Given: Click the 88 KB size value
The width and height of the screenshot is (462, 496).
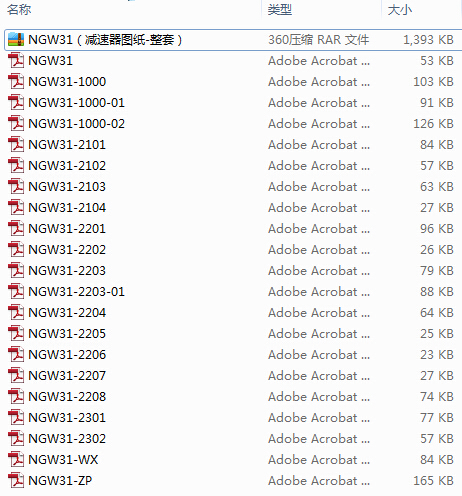Looking at the screenshot, I should 437,291.
